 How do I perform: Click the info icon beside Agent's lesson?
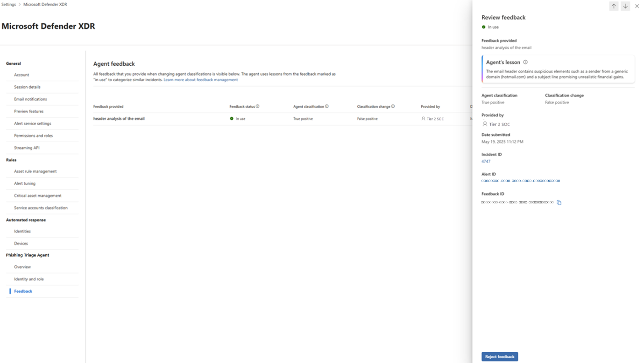pyautogui.click(x=525, y=62)
